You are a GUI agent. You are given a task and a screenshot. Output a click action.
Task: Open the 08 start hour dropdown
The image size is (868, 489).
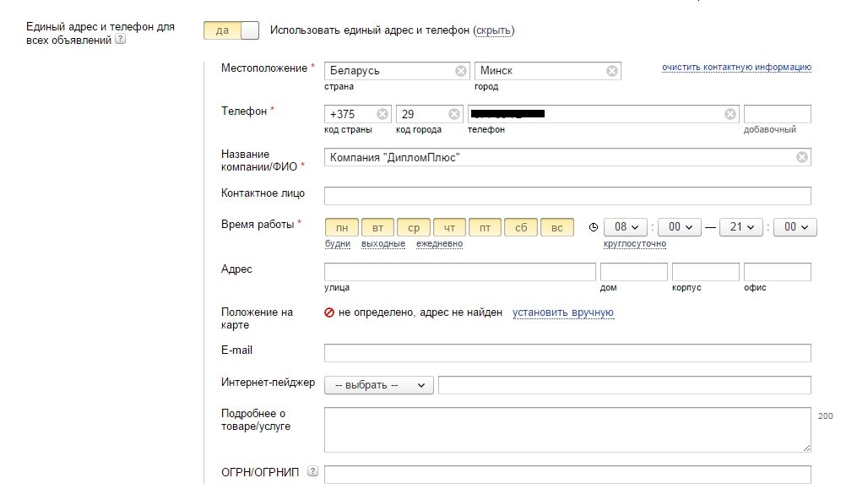coord(625,226)
